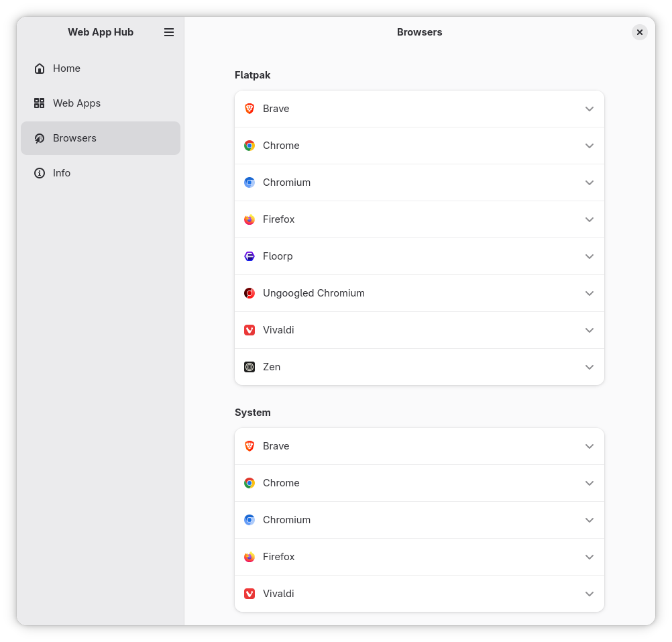Click the Floorp browser icon

(x=249, y=256)
